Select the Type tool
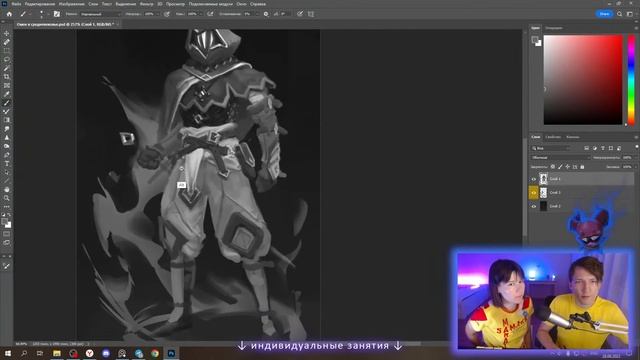The width and height of the screenshot is (640, 360). click(7, 163)
